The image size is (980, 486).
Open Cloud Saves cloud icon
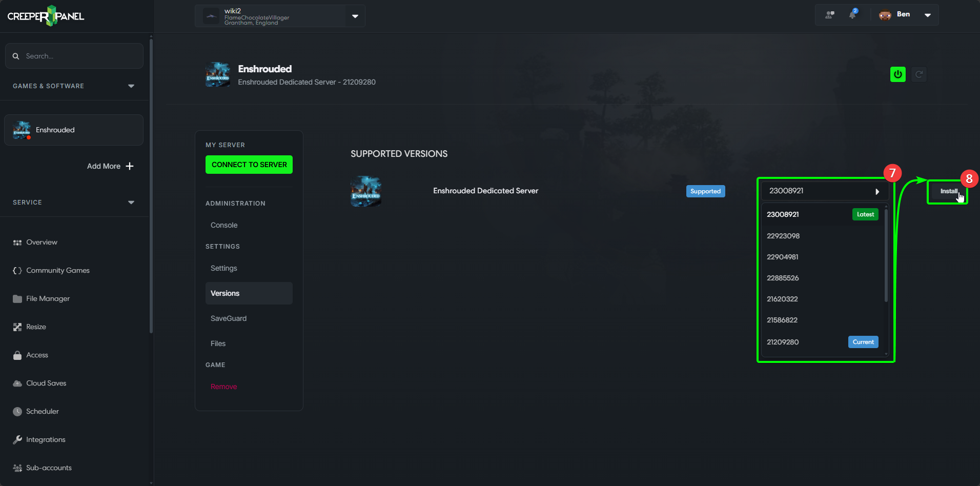click(17, 383)
